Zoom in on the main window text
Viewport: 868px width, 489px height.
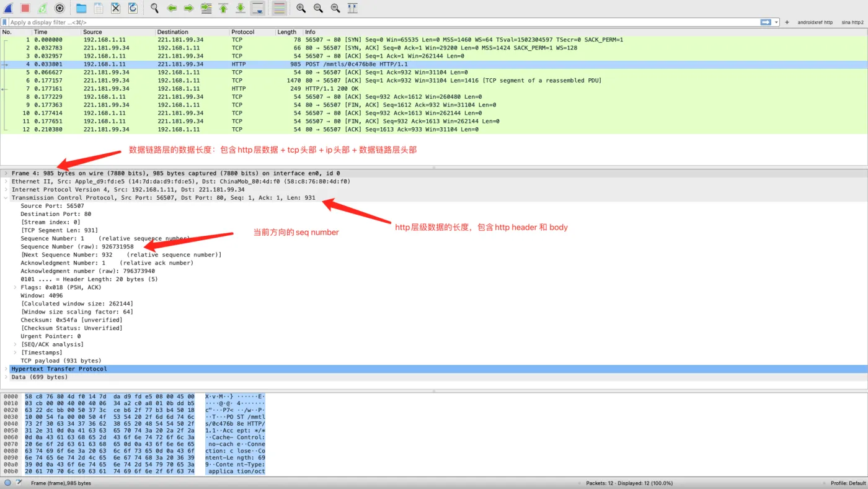(x=301, y=8)
